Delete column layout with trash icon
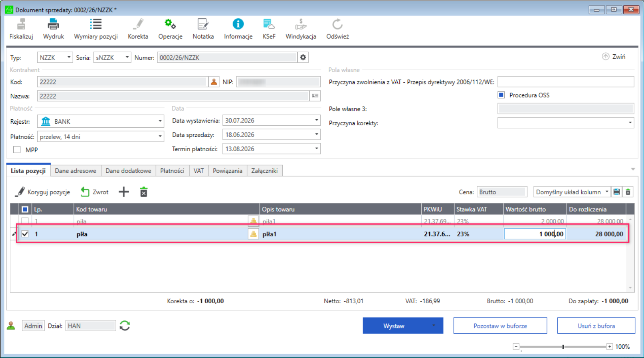 click(x=628, y=192)
